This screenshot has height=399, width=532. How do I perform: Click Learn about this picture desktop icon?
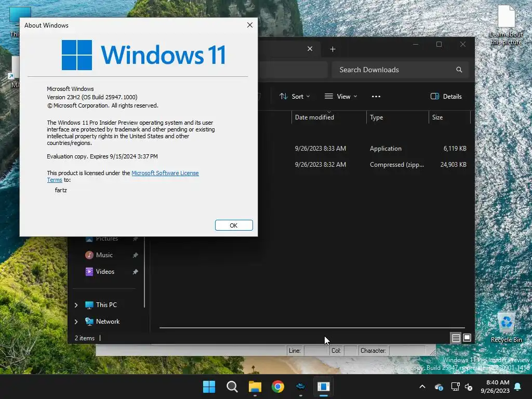(x=506, y=25)
